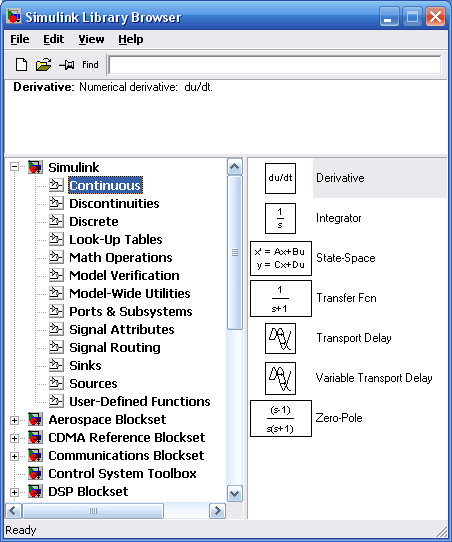Image resolution: width=452 pixels, height=542 pixels.
Task: Click the Look-Up Tables library icon
Action: (56, 239)
